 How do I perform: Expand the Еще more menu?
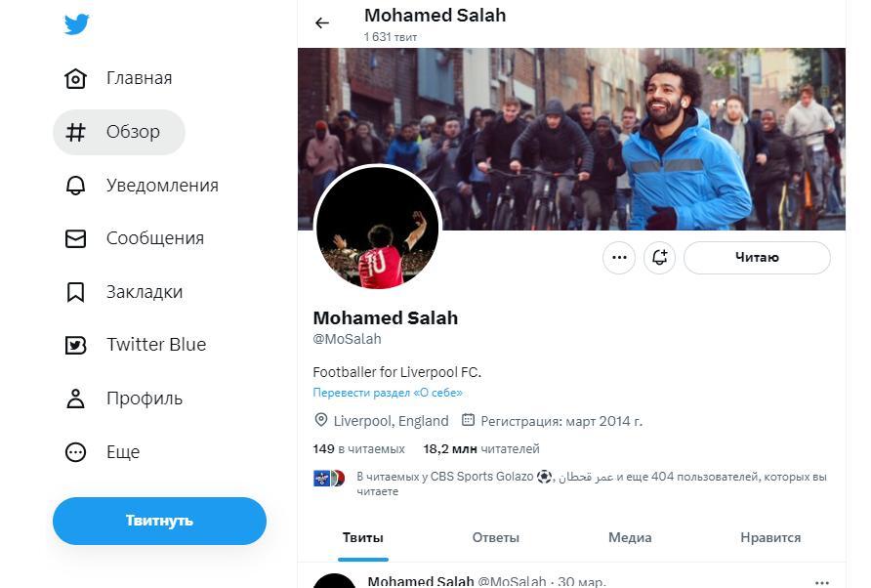point(75,452)
